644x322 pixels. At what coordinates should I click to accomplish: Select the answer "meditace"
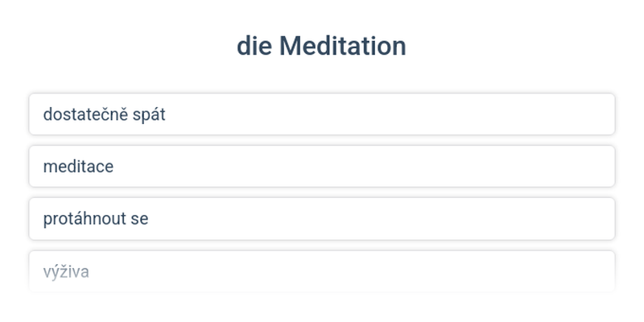point(322,167)
